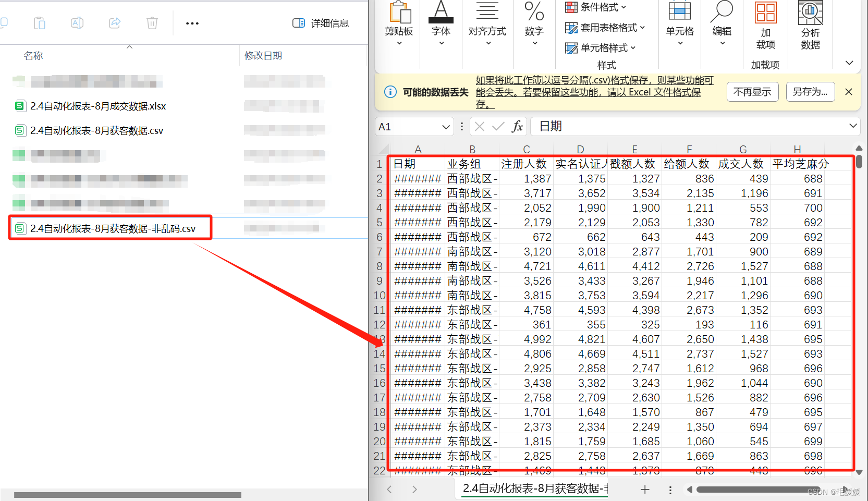Image resolution: width=868 pixels, height=501 pixels.
Task: Click the 分析数据 analyze data icon
Action: point(811,26)
